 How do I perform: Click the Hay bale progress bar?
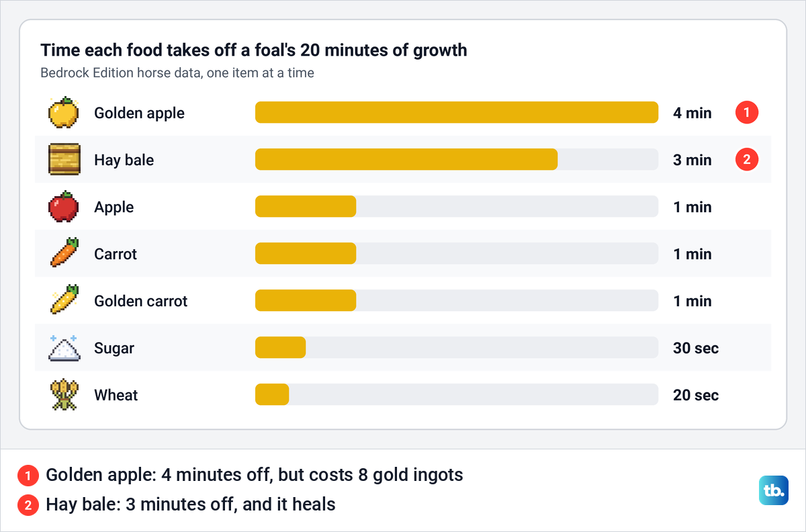pos(457,160)
